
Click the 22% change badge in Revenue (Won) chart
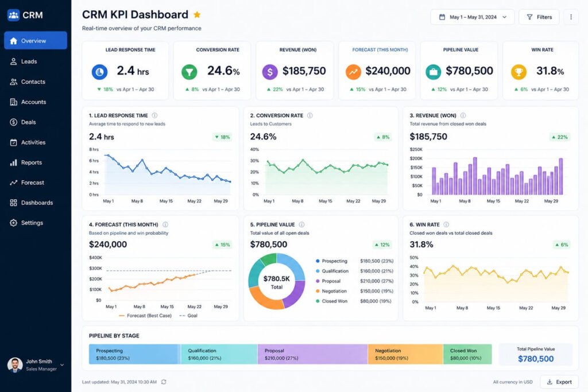(x=559, y=137)
